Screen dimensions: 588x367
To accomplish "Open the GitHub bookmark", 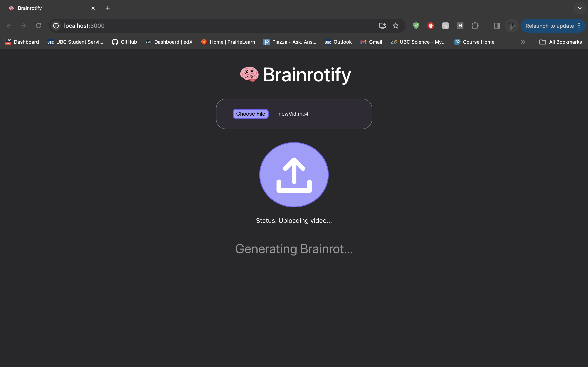I will [124, 42].
